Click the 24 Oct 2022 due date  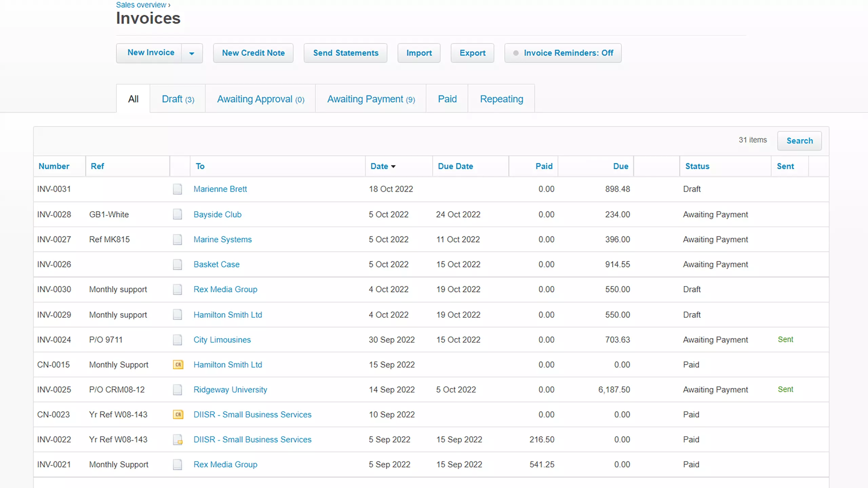pos(458,214)
